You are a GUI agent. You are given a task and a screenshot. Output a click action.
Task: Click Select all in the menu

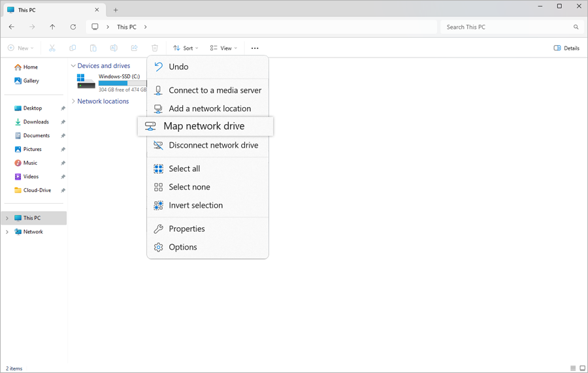184,169
